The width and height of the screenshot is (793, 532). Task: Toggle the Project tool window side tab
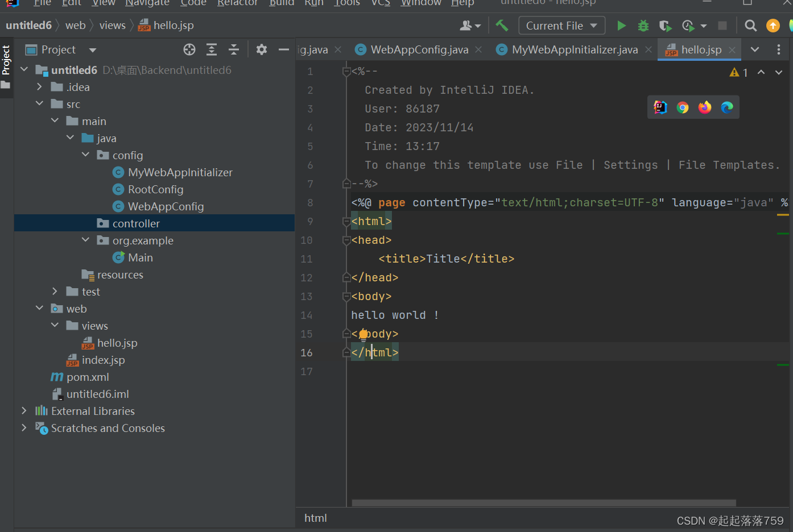pyautogui.click(x=6, y=68)
